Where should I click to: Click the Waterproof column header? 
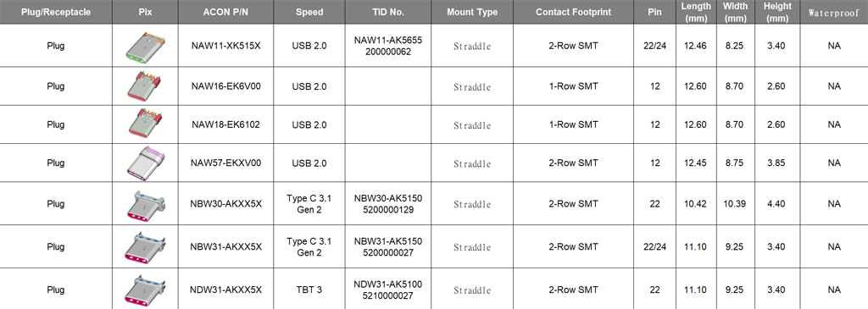click(x=834, y=12)
